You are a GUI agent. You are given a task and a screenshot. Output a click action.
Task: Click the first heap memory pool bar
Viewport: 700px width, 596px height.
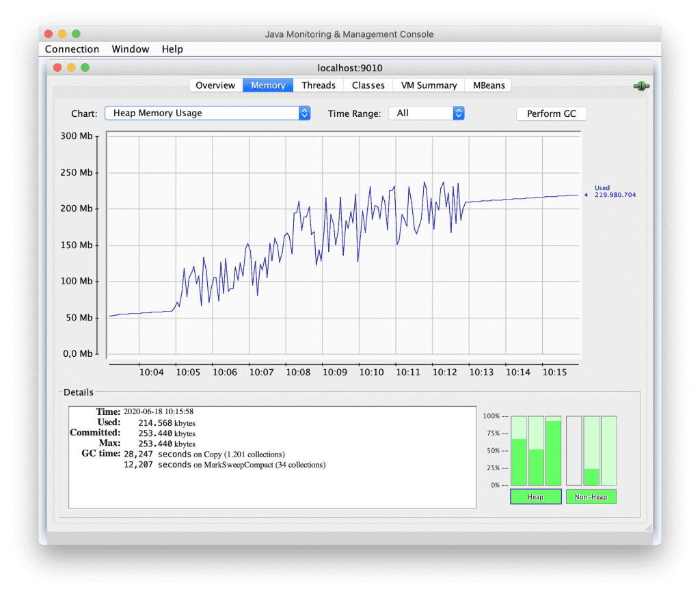point(519,451)
